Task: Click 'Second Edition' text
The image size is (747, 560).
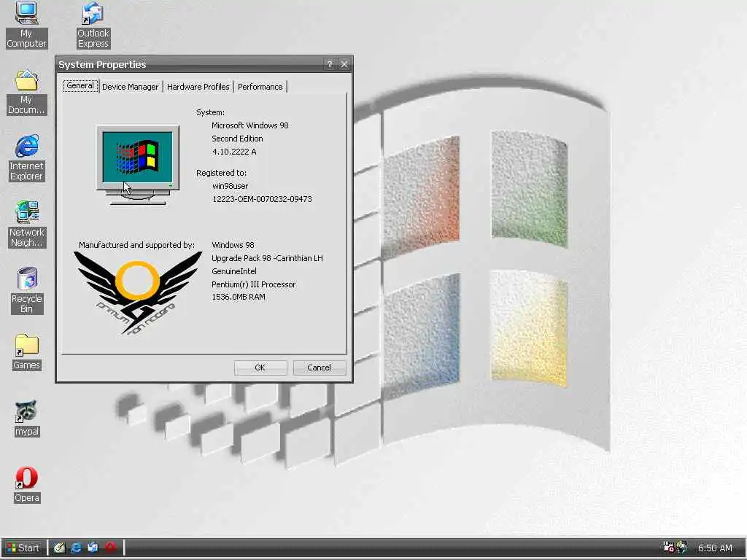Action: (237, 139)
